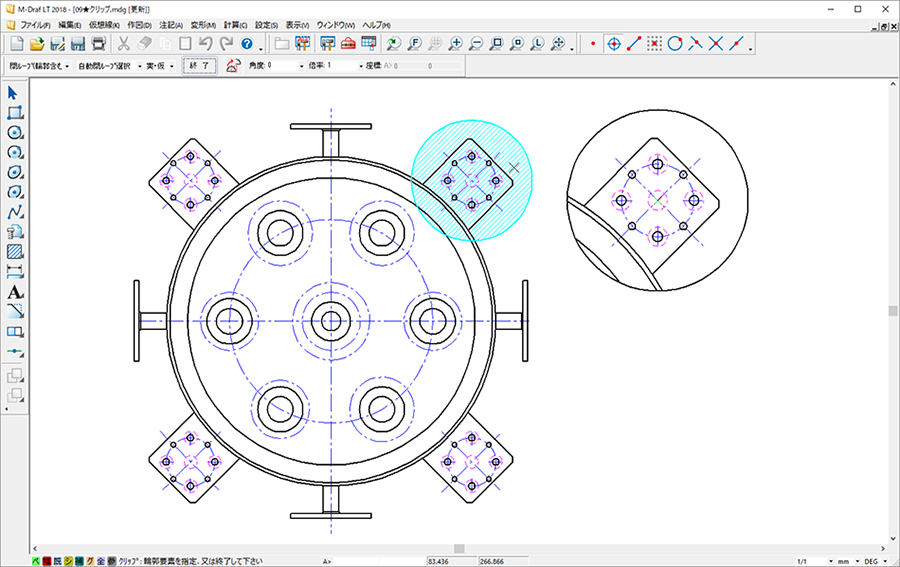Open the 倍率 scale dropdown
Screen dimensions: 900x567
tap(361, 67)
